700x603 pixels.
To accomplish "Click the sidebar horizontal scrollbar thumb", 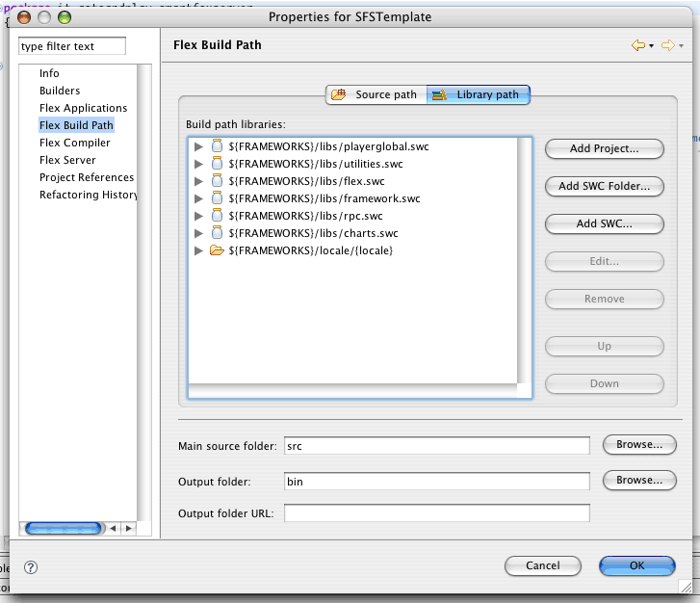I will [63, 529].
